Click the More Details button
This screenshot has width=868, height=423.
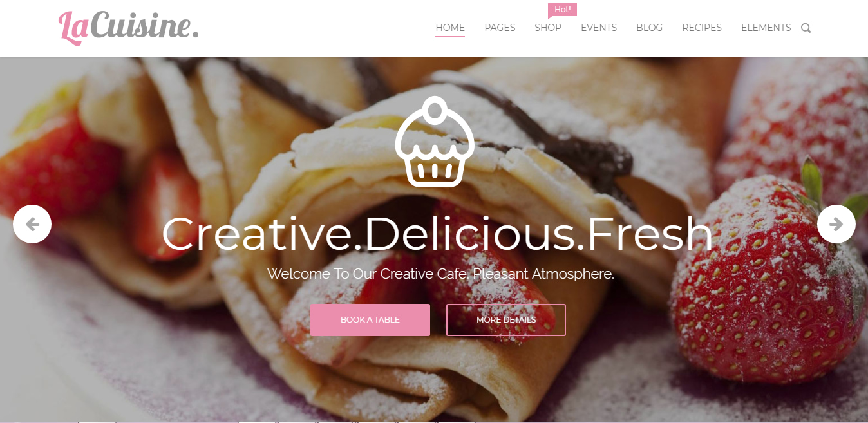[x=506, y=320]
